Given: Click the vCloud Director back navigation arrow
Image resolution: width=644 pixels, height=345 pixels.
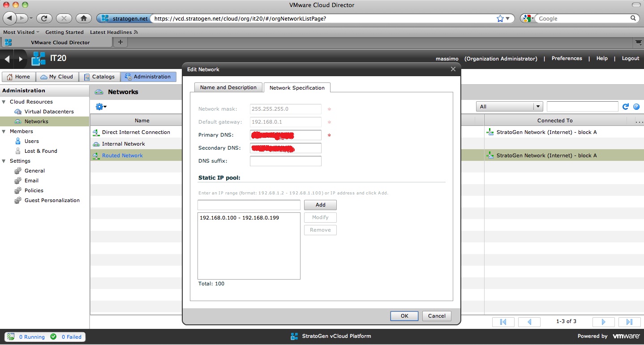Looking at the screenshot, I should tap(7, 59).
